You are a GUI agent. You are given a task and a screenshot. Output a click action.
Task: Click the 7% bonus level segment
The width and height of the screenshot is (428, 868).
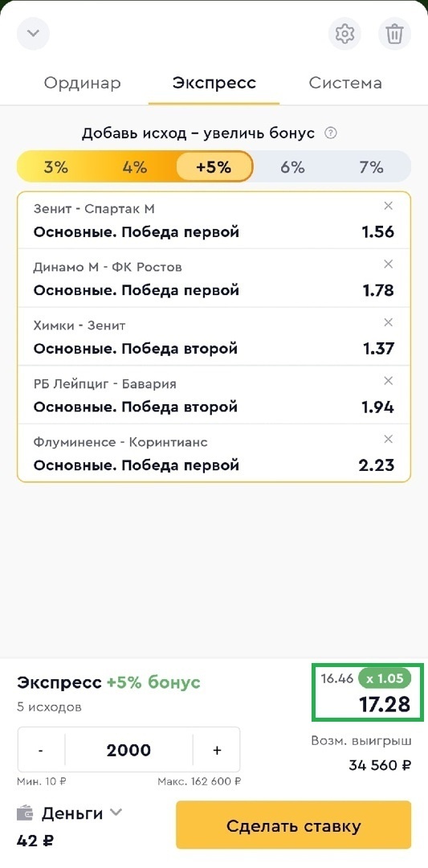[x=371, y=166]
